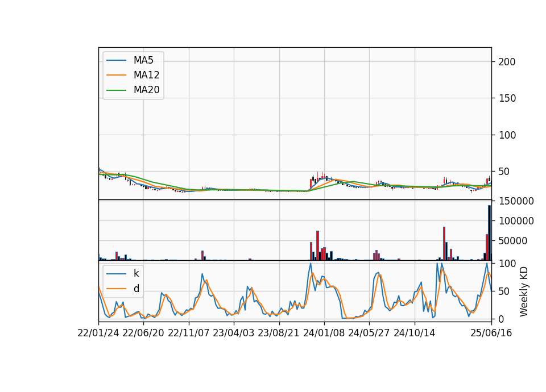Click the 24/01/08 date tick label

(324, 333)
